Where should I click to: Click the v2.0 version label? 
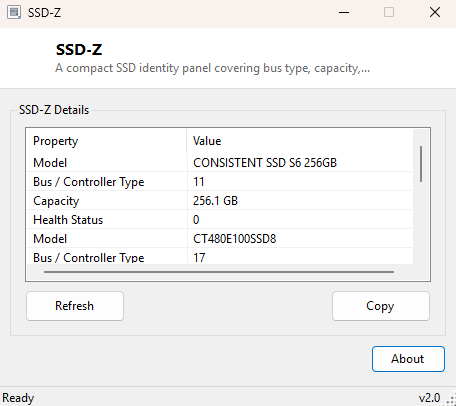click(x=429, y=398)
